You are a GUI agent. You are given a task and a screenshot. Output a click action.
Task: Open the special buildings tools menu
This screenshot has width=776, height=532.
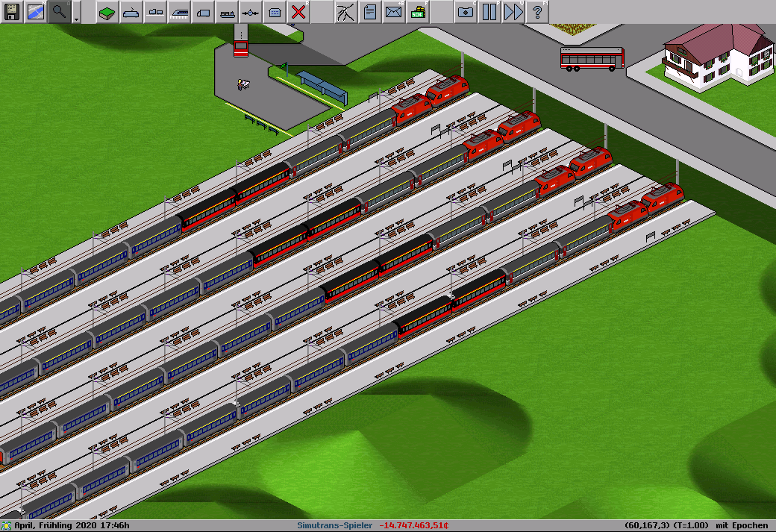pyautogui.click(x=275, y=12)
